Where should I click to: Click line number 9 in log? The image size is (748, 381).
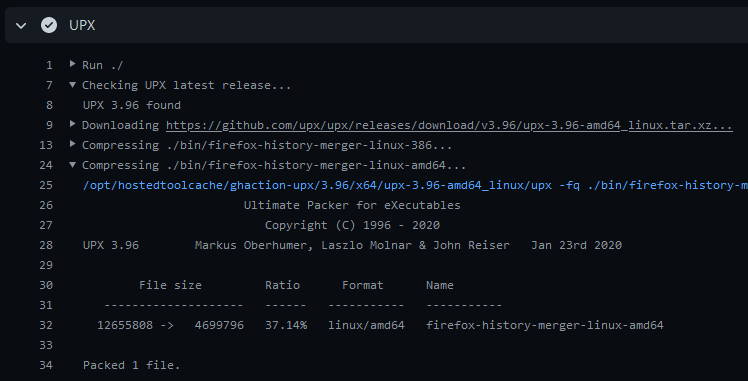point(49,125)
